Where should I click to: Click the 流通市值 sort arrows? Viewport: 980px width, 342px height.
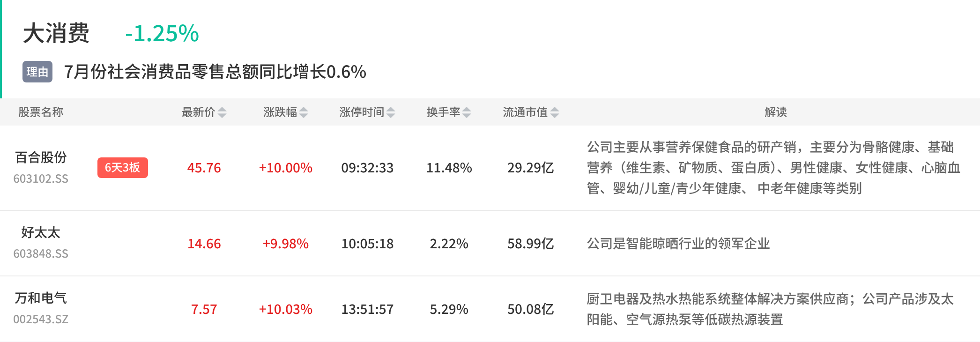pos(555,112)
